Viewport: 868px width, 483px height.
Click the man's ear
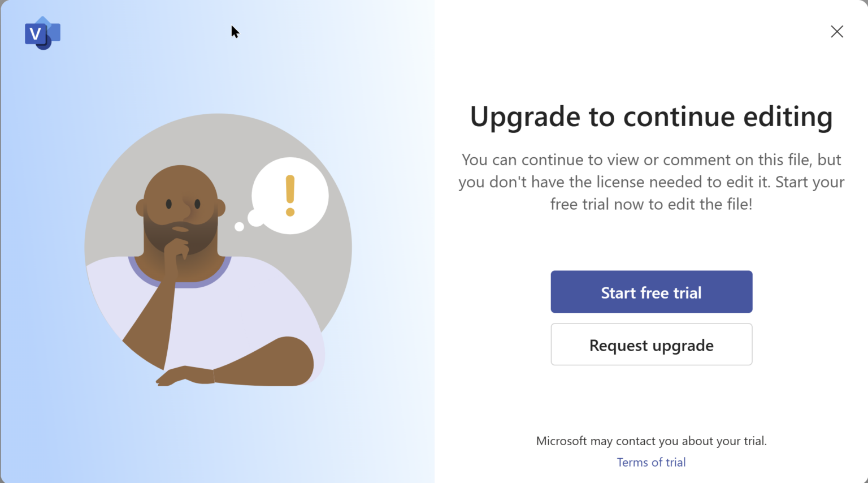point(141,208)
